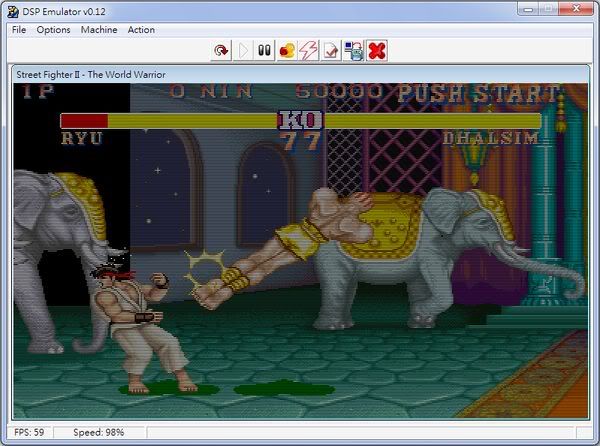Click the Ryu character sprite
This screenshot has width=600, height=446.
[143, 329]
